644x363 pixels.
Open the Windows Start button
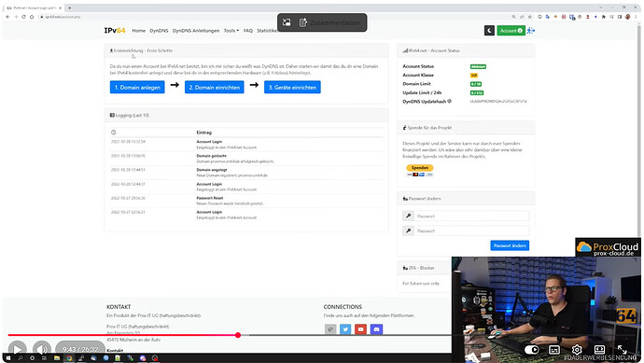(x=7, y=358)
